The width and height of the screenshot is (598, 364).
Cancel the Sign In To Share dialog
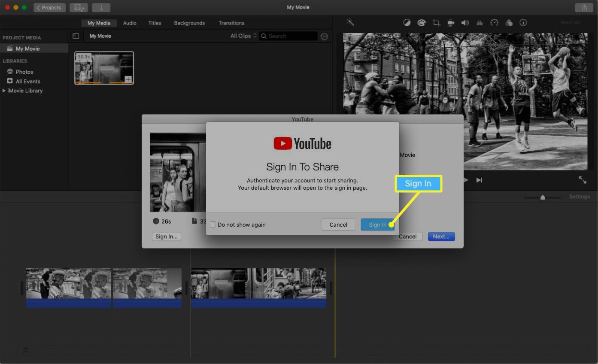[338, 224]
